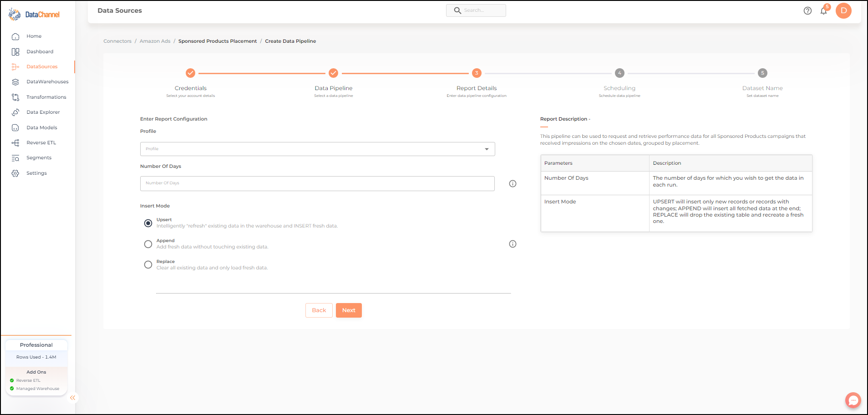Open Reverse ETL menu item
Screen dimensions: 868x415
(41, 143)
